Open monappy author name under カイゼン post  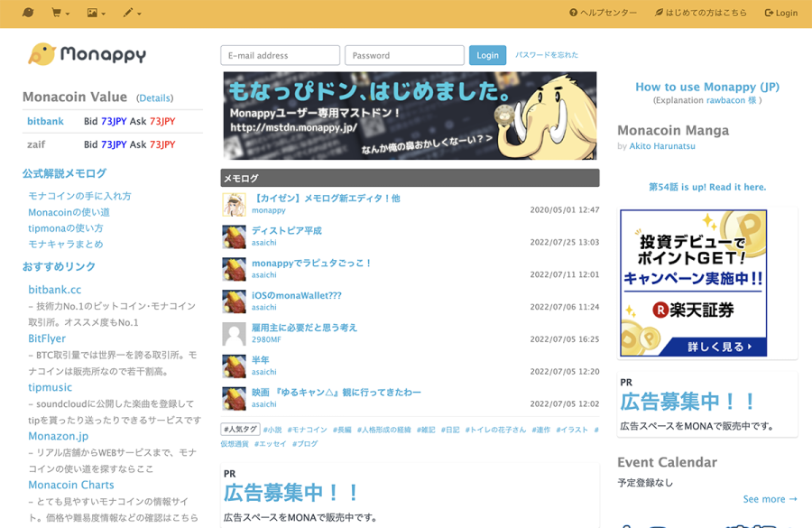click(268, 210)
